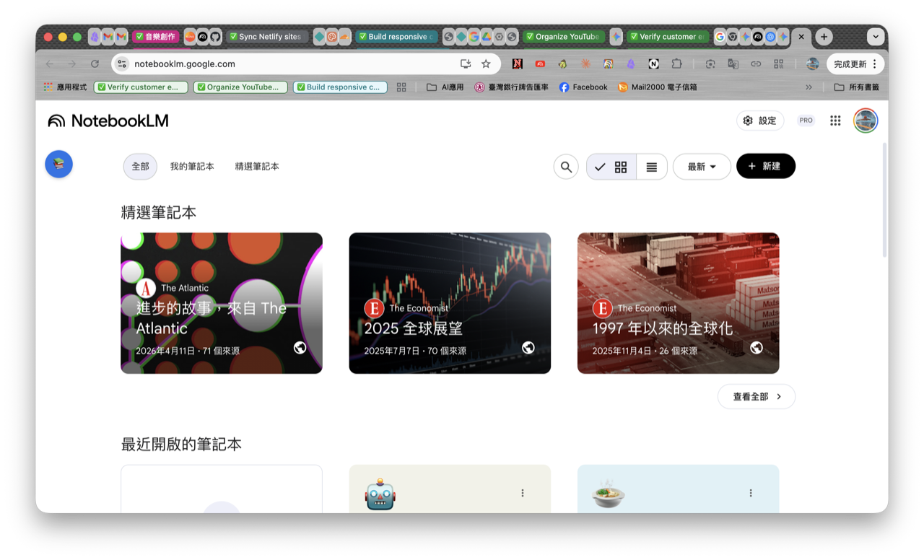Click the browser reload button

point(95,64)
